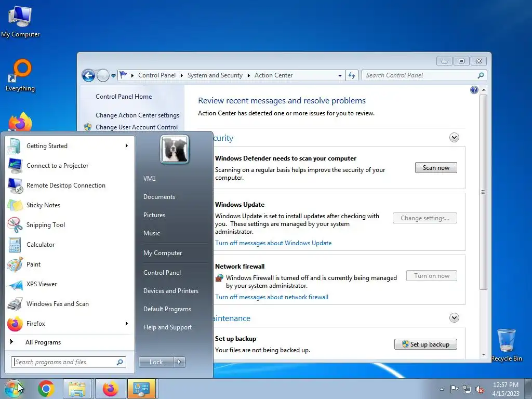Viewport: 532px width, 399px height.
Task: Click the network tray icon
Action: tap(467, 389)
